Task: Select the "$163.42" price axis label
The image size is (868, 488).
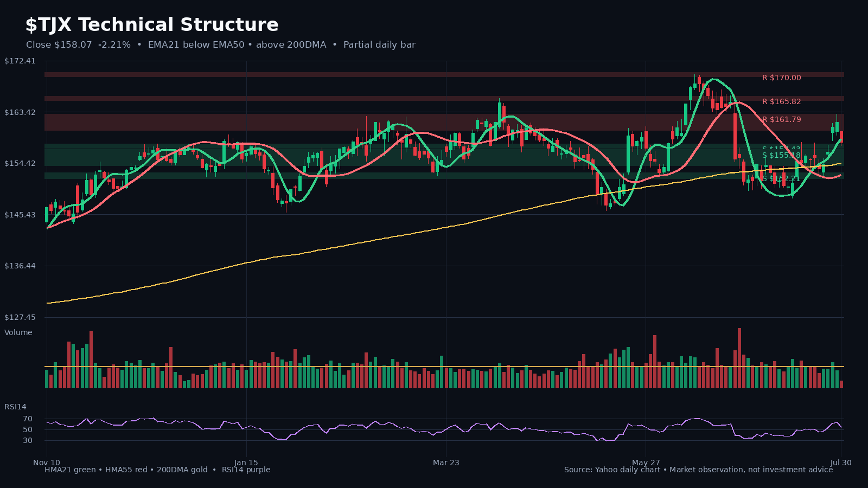Action: [x=20, y=113]
